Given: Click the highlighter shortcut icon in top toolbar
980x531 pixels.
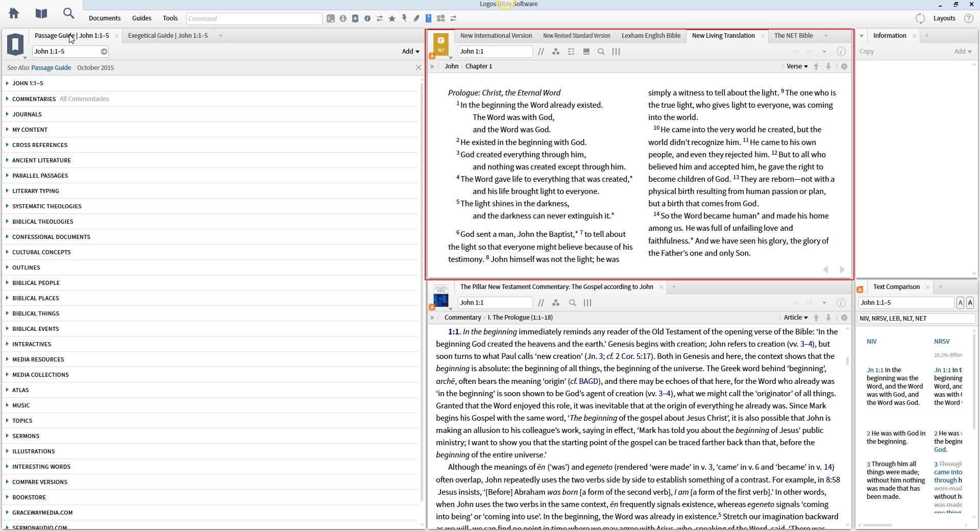Looking at the screenshot, I should click(x=416, y=18).
